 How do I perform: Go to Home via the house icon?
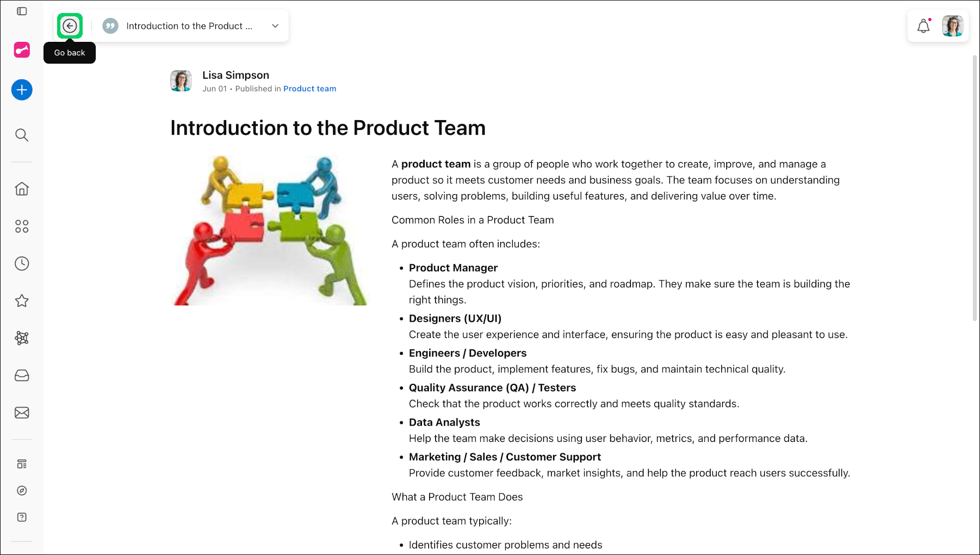[x=22, y=189]
